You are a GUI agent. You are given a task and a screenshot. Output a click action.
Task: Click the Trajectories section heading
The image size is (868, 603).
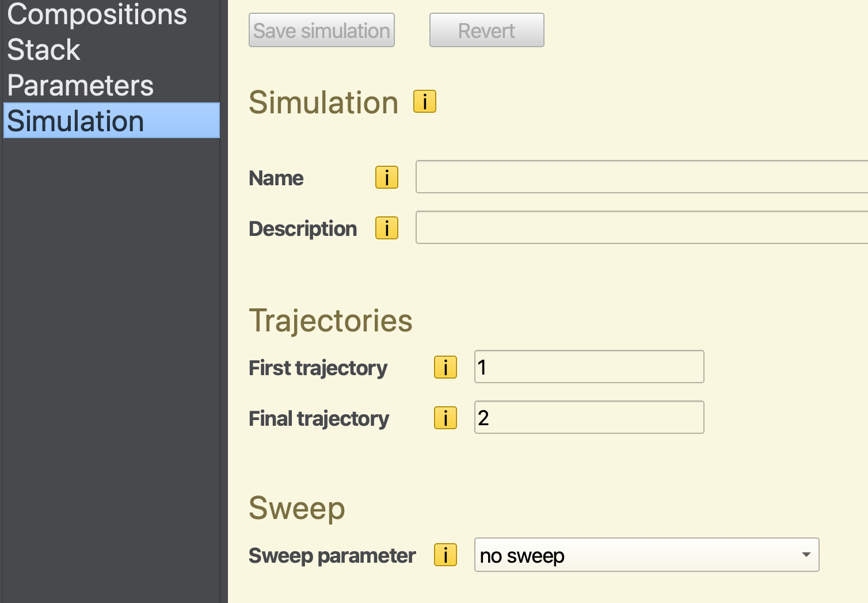330,320
